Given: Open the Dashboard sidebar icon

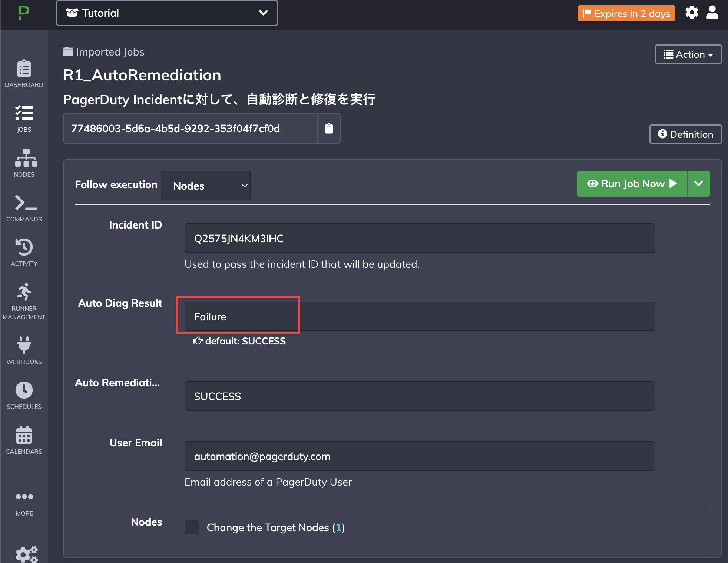Looking at the screenshot, I should pyautogui.click(x=24, y=74).
